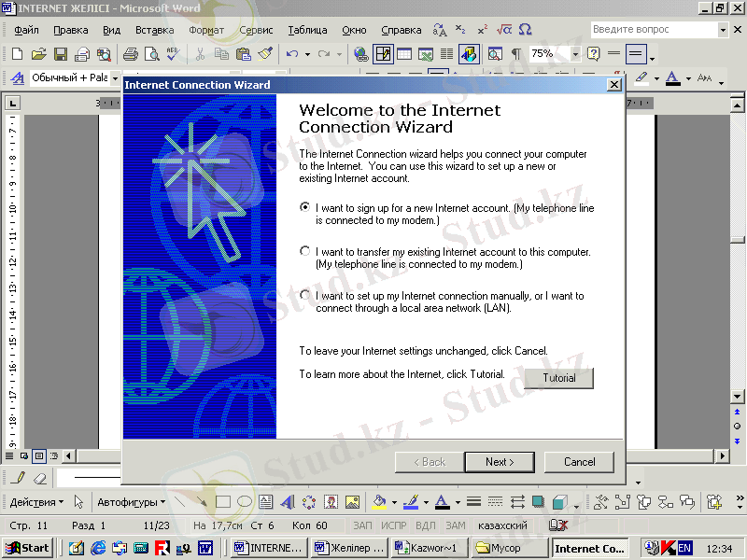This screenshot has width=747, height=560.
Task: Click the Cut scissors icon
Action: point(200,54)
